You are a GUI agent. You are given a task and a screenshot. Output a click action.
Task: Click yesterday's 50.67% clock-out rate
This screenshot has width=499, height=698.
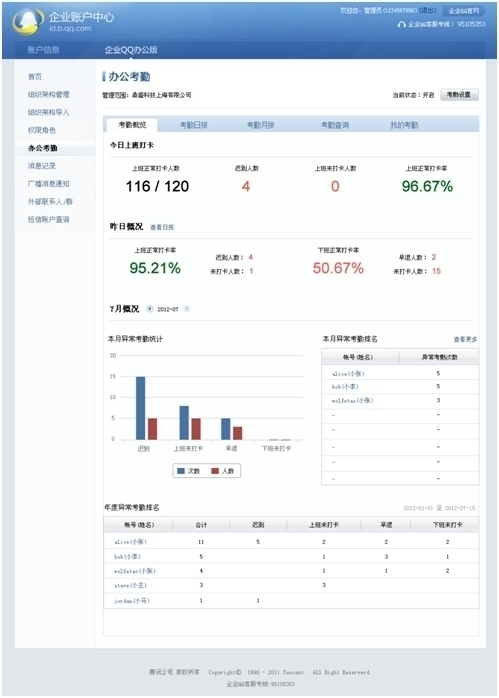coord(338,268)
